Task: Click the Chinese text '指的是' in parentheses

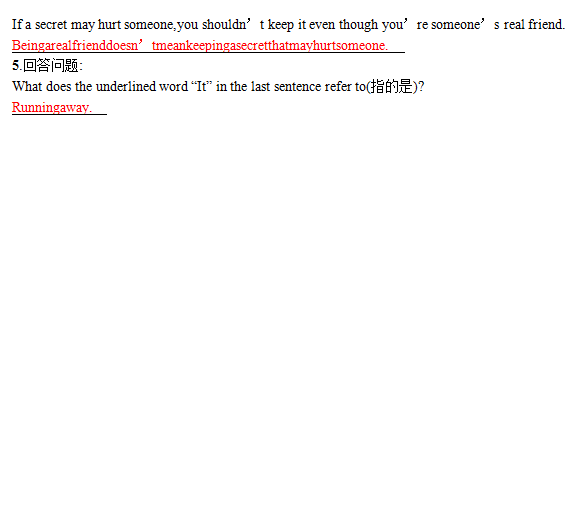Action: (391, 87)
